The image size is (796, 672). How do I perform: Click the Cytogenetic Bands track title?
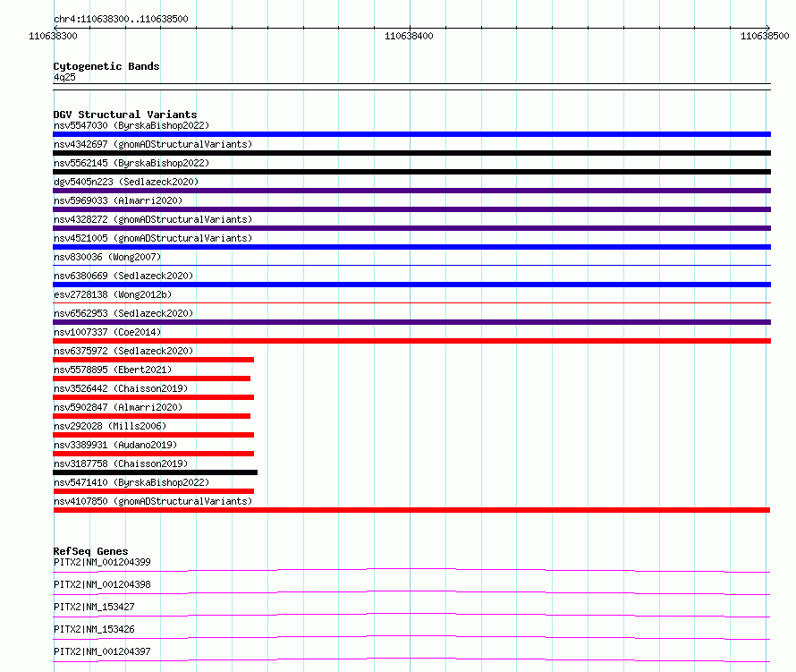(x=106, y=66)
